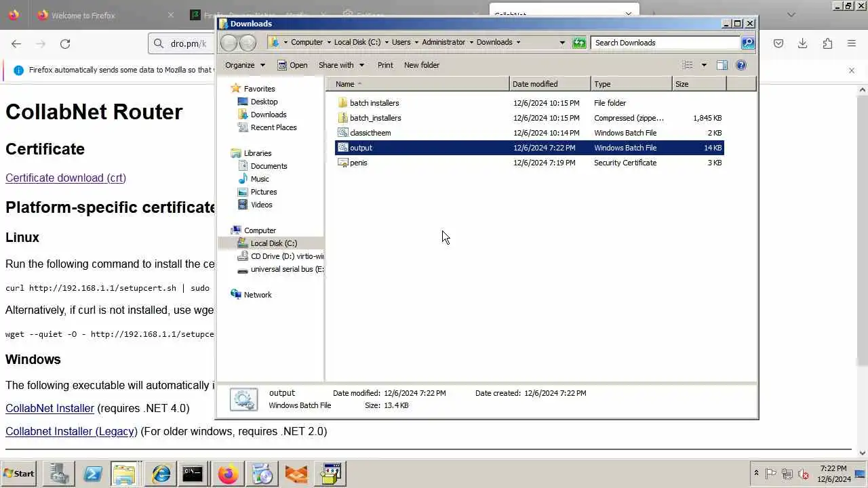This screenshot has width=868, height=488.
Task: Open the Explorer help button
Action: [x=741, y=65]
